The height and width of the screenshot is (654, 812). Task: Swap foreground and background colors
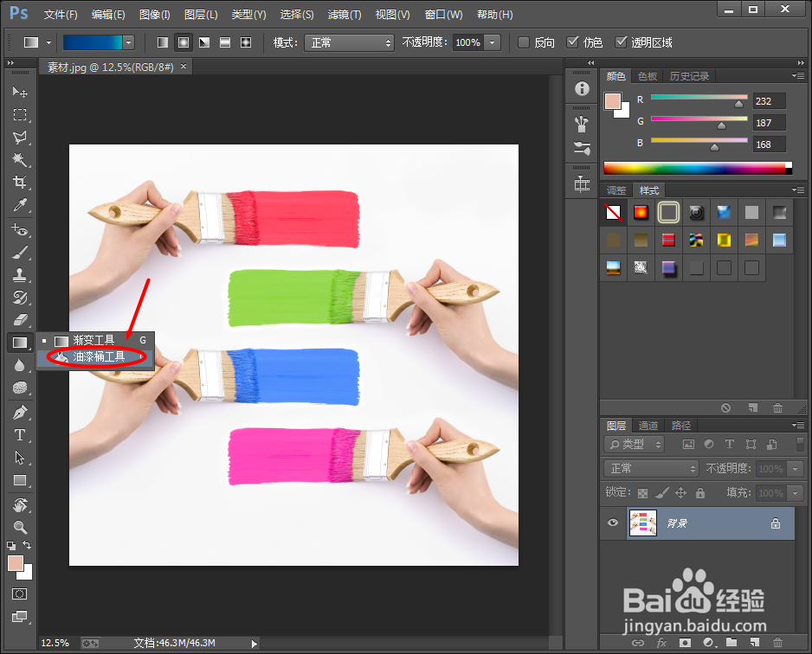pyautogui.click(x=27, y=545)
